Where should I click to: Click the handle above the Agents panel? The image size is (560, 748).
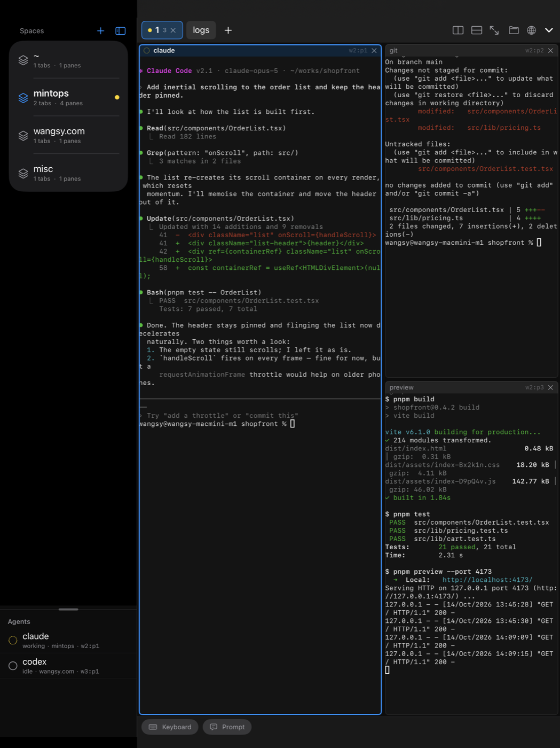tap(68, 609)
